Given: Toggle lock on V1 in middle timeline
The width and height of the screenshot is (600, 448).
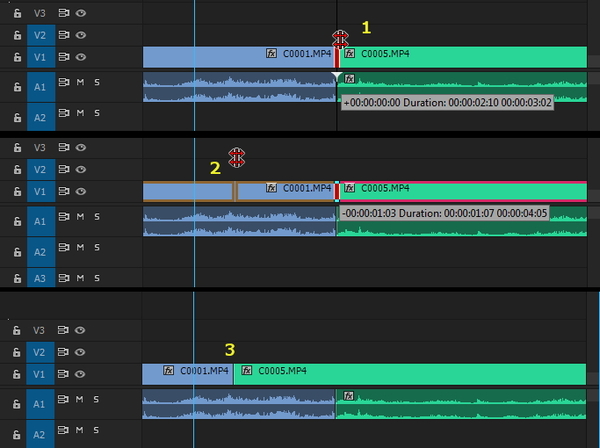Looking at the screenshot, I should (x=17, y=192).
